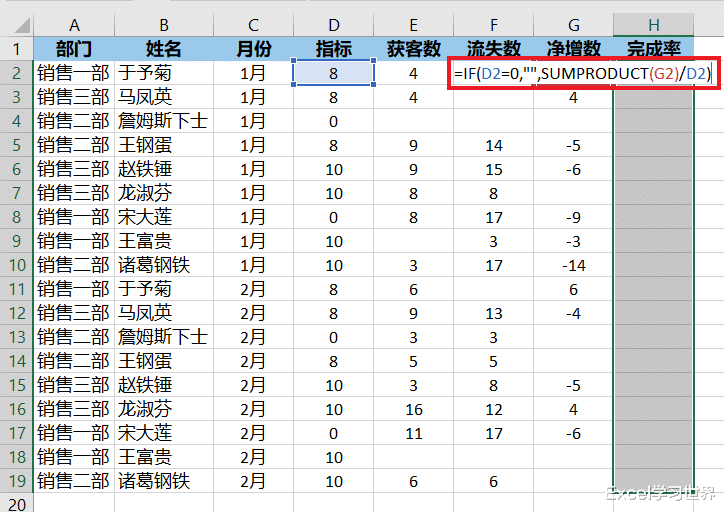Select column F header
This screenshot has width=724, height=512.
[494, 25]
